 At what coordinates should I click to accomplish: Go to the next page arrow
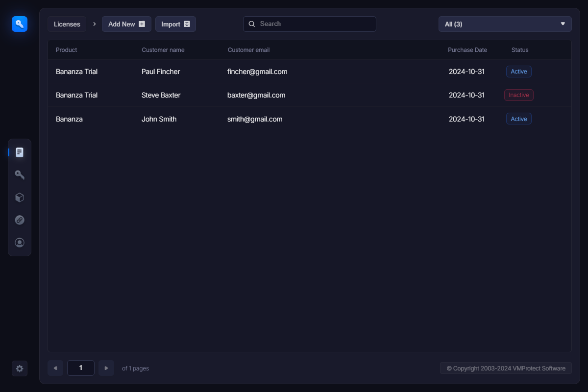click(x=106, y=368)
